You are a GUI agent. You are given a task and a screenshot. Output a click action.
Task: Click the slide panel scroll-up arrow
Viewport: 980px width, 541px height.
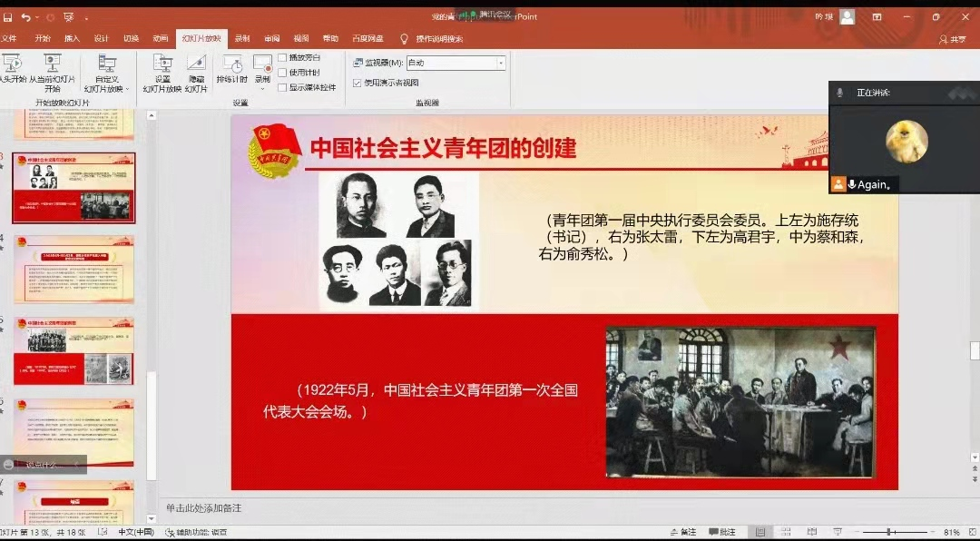(151, 115)
